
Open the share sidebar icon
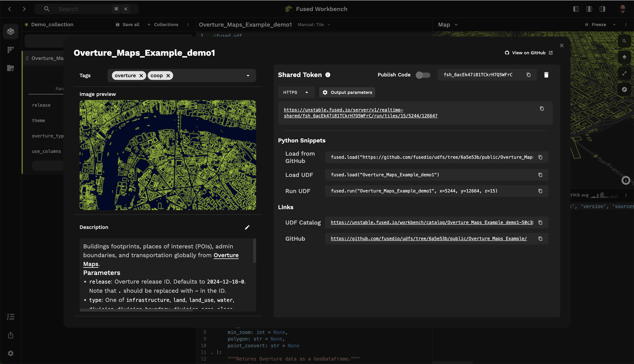tap(10, 335)
